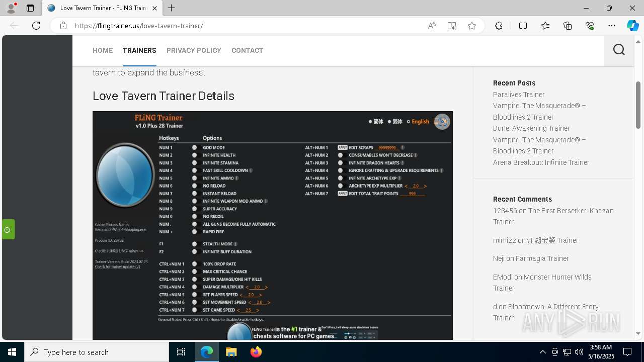Go to the HOME menu item
The height and width of the screenshot is (362, 644).
103,50
